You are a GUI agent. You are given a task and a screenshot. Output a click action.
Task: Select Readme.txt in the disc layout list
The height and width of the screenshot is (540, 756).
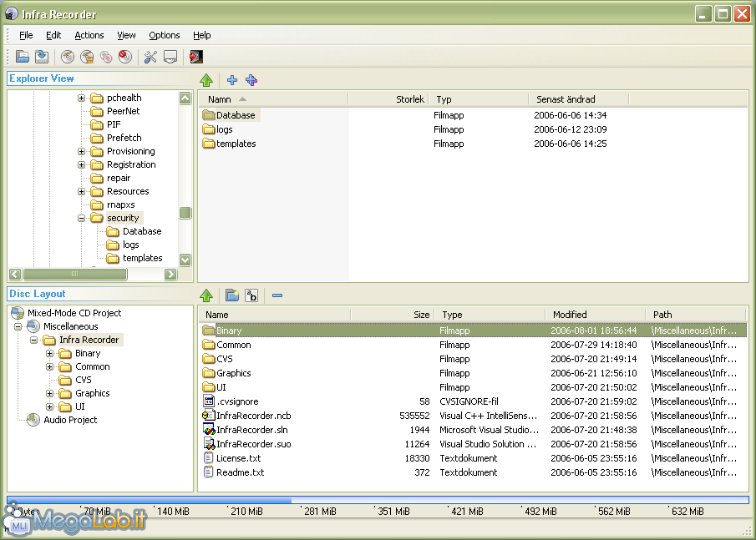[474, 472]
